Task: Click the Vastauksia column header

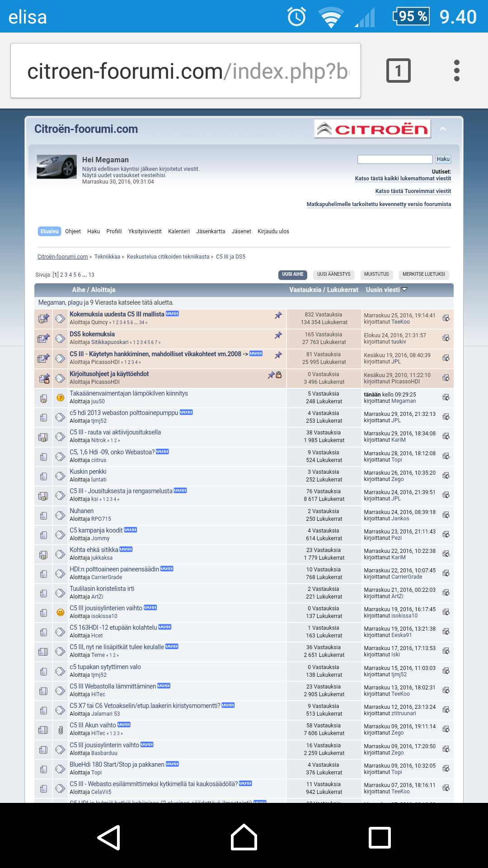Action: click(305, 290)
